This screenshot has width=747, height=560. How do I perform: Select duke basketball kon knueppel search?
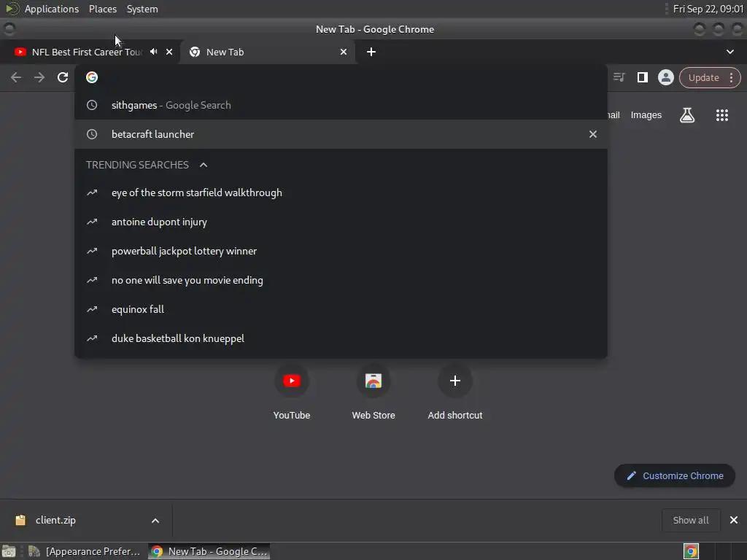tap(341, 338)
